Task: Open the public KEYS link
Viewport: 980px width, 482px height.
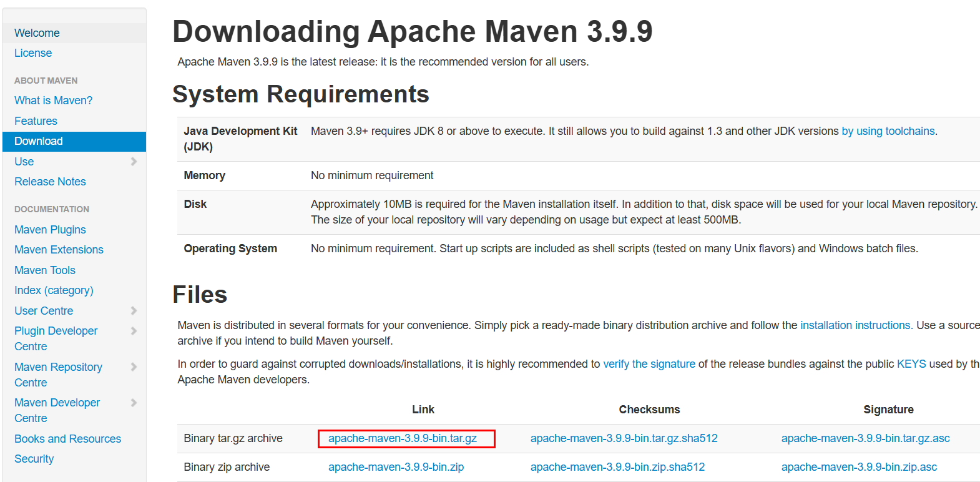Action: tap(911, 364)
